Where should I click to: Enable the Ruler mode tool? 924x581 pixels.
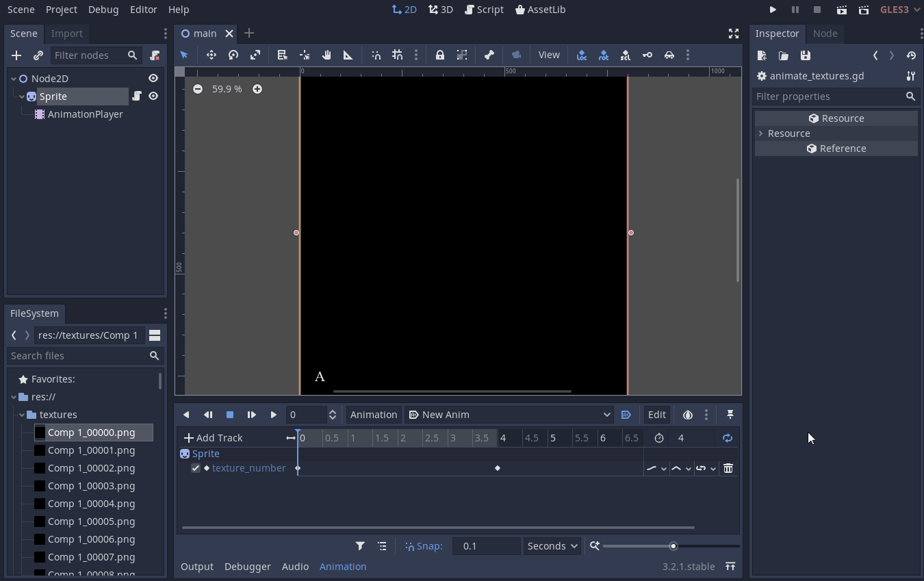(348, 55)
